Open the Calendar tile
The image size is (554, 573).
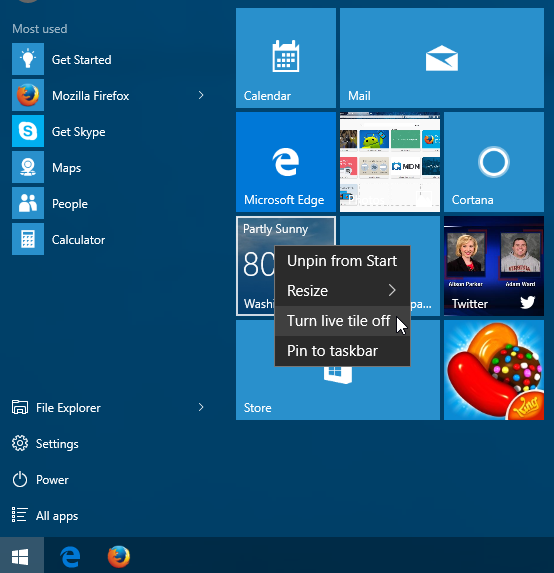click(286, 58)
